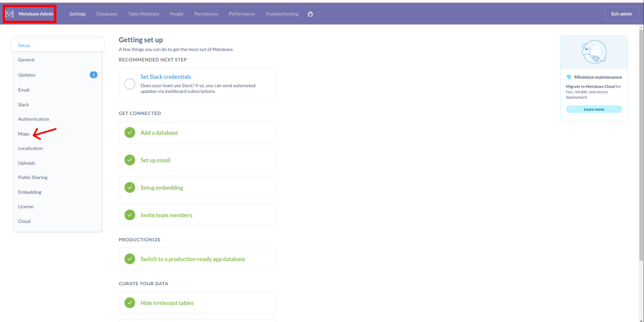The height and width of the screenshot is (322, 644).
Task: Toggle the empty circle for Slack credentials
Action: click(x=130, y=84)
